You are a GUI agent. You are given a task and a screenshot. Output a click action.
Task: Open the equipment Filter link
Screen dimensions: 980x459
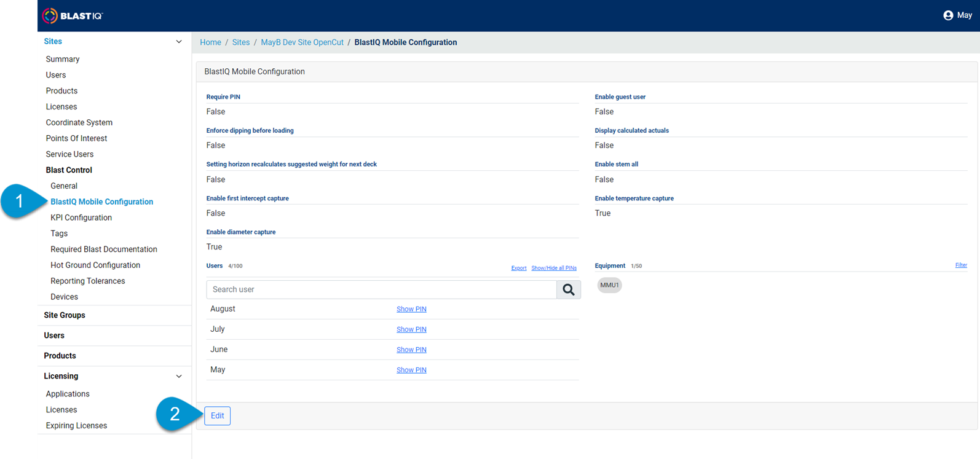[x=961, y=265]
